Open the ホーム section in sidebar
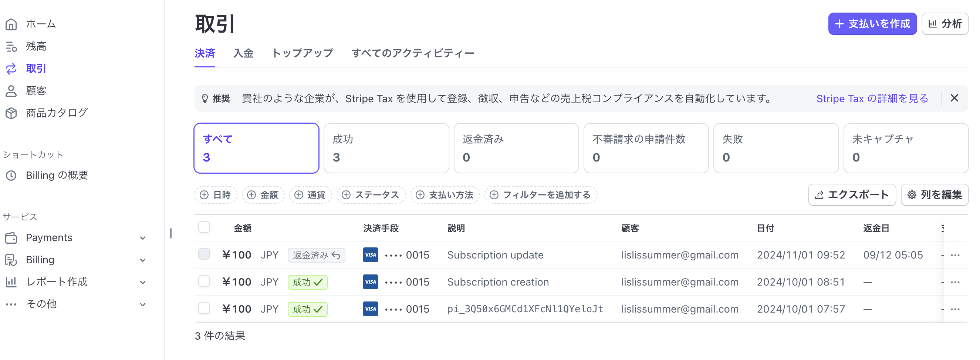Image resolution: width=980 pixels, height=360 pixels. tap(40, 24)
